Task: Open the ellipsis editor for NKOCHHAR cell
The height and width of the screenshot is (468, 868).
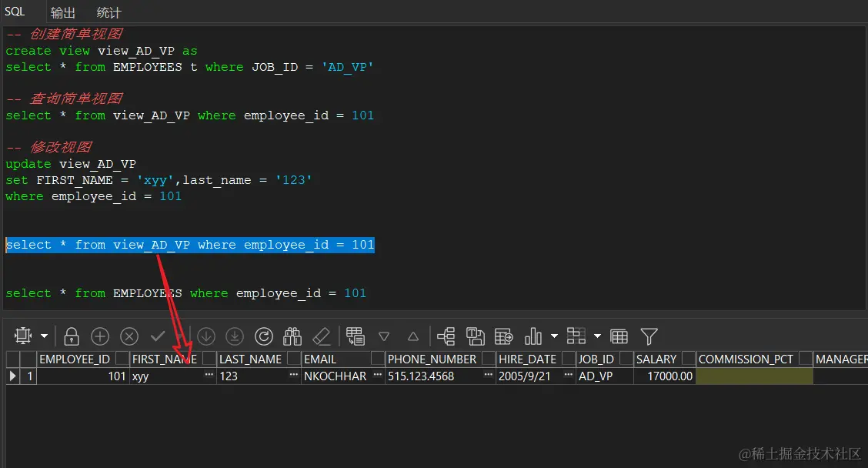Action: (378, 375)
